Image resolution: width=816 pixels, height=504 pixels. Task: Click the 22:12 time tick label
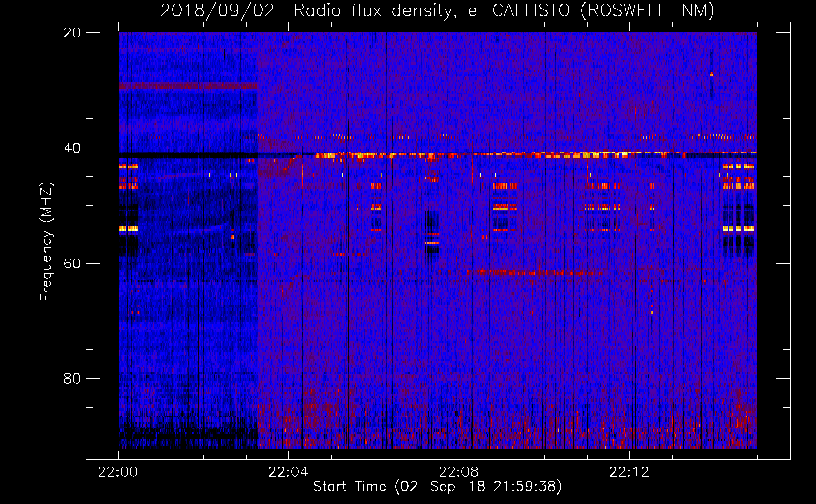pyautogui.click(x=629, y=472)
